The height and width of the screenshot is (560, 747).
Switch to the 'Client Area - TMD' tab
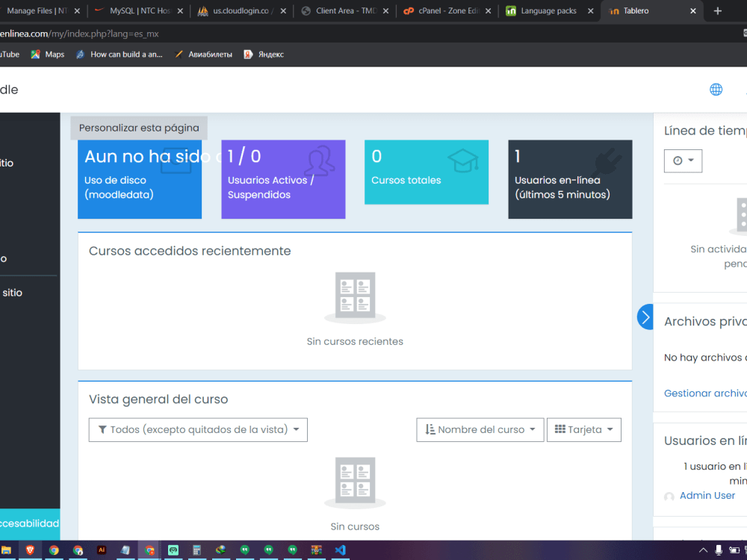pos(345,10)
